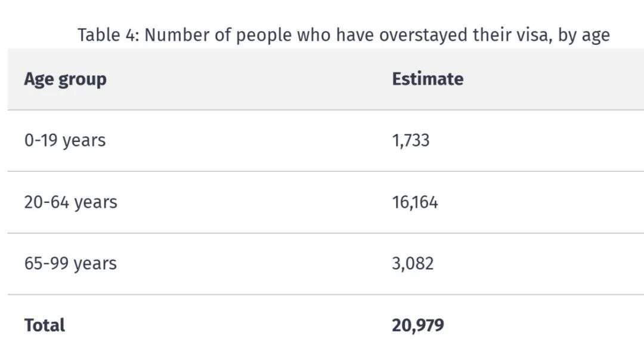Image resolution: width=644 pixels, height=348 pixels.
Task: Select the "0-19 years" age group cell
Action: (64, 141)
